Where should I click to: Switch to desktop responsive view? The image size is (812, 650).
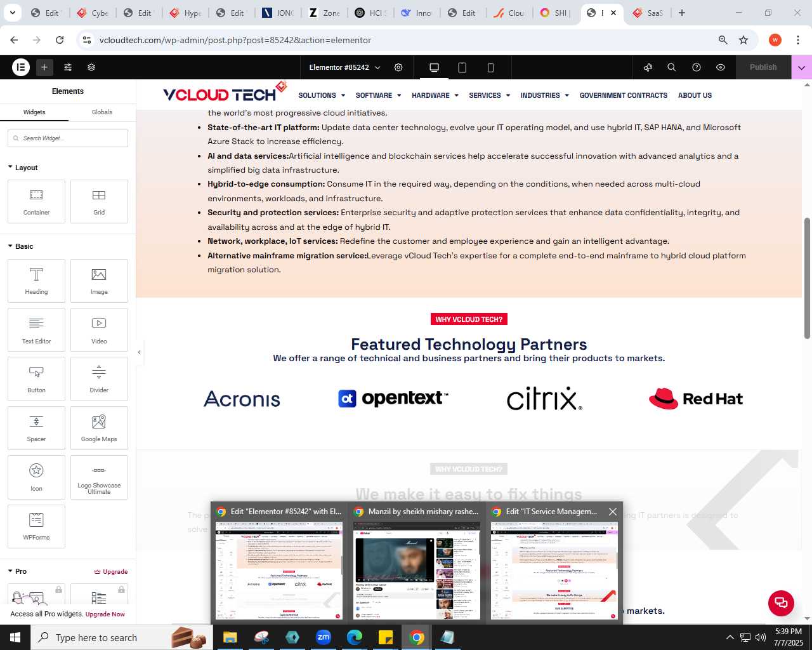coord(435,67)
